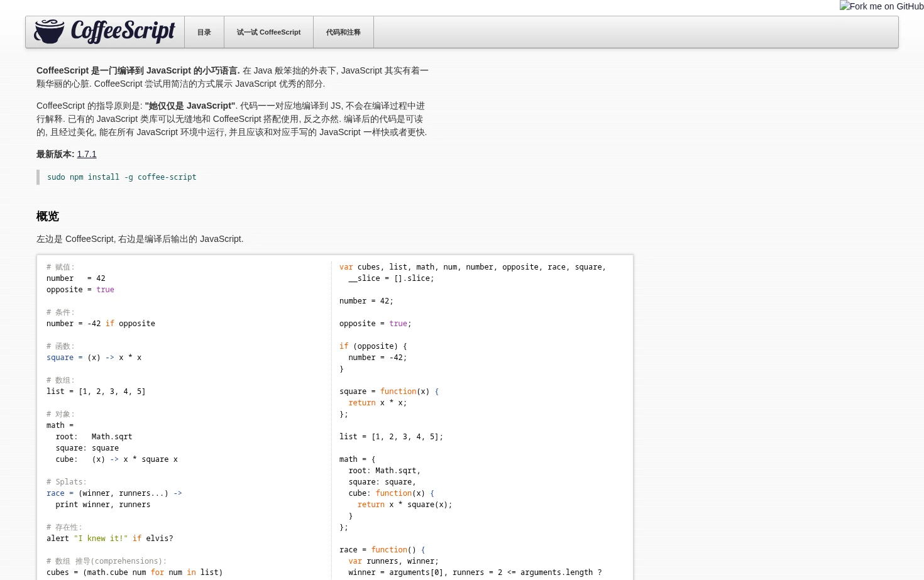
Task: Click the sudo npm install command text
Action: [x=122, y=177]
